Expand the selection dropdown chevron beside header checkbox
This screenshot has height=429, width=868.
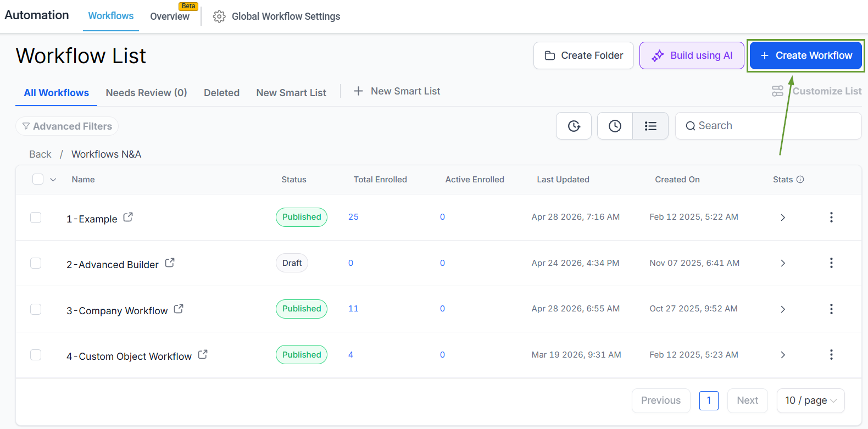point(53,180)
